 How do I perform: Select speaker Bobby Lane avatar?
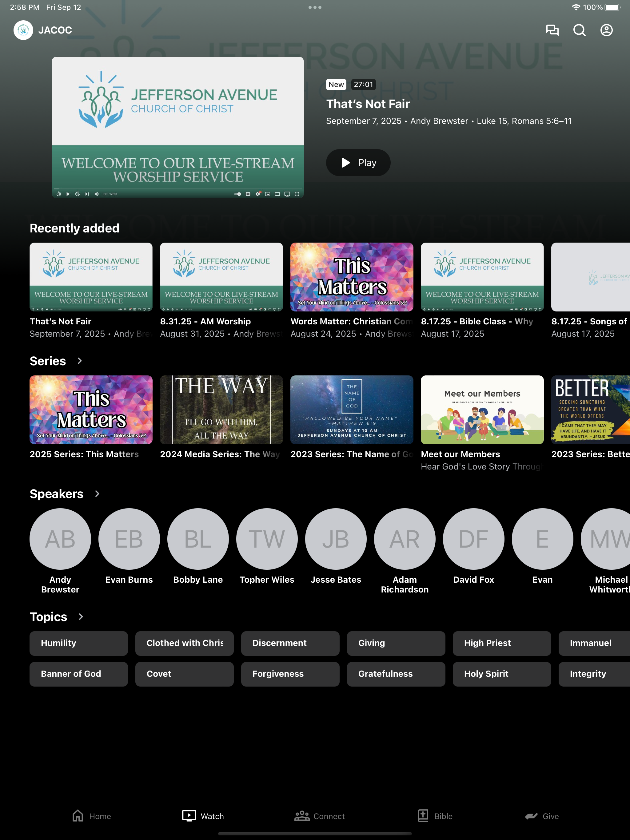coord(198,539)
